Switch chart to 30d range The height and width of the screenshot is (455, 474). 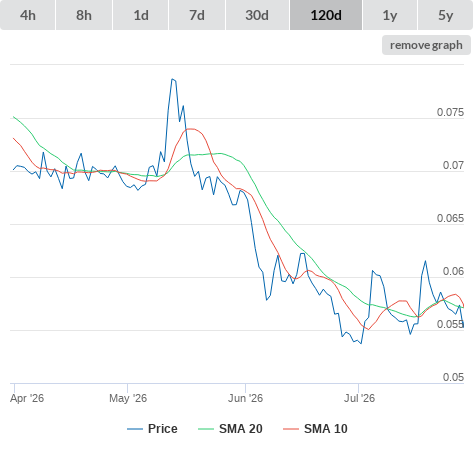click(257, 15)
